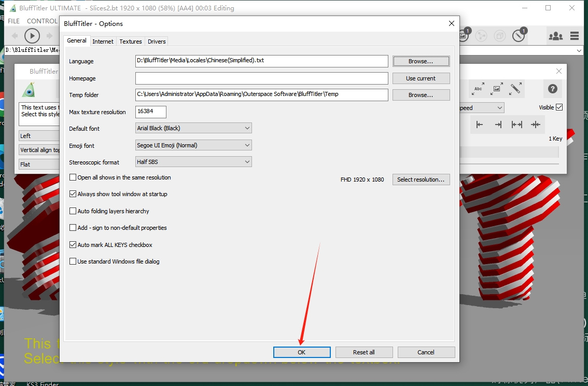Viewport: 588px width, 386px height.
Task: Click the Temp folder path field
Action: (261, 95)
